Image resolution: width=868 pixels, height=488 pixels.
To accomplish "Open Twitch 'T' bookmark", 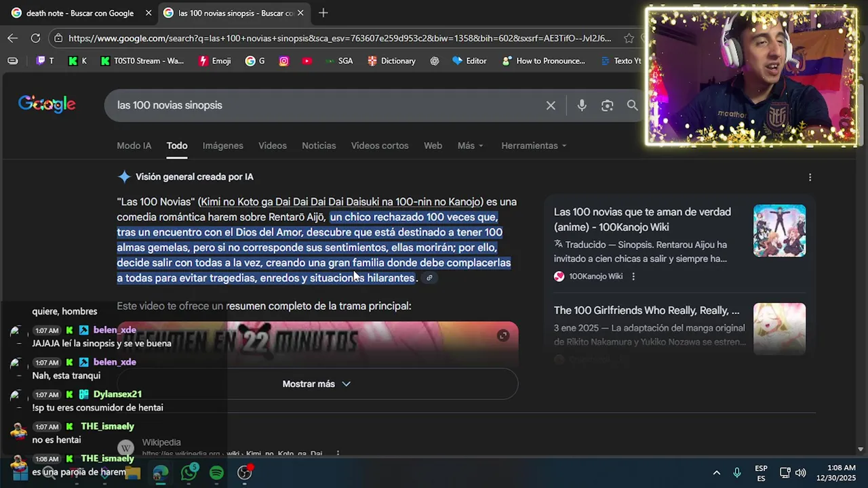I will (45, 60).
